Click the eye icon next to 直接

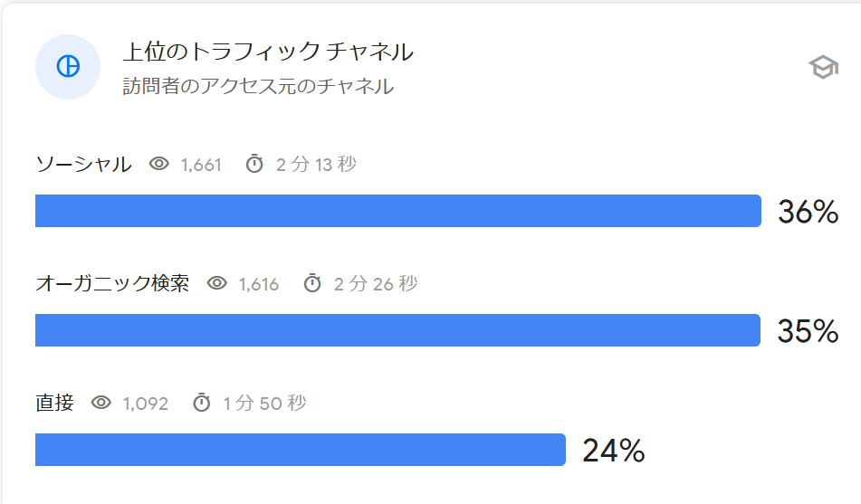coord(102,403)
